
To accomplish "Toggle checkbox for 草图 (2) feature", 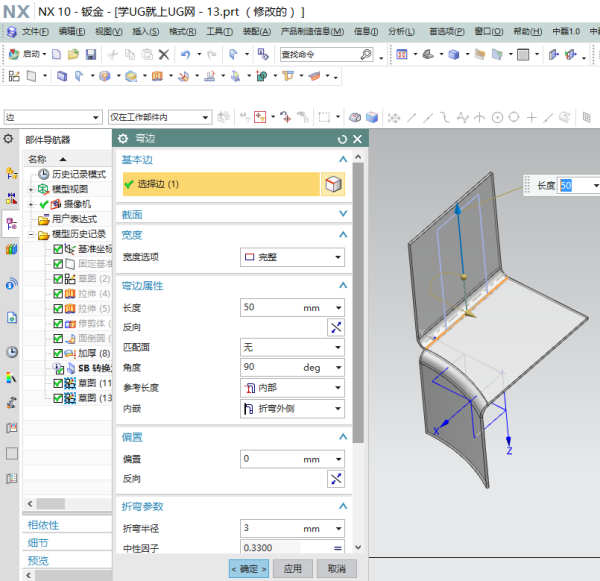I will pos(58,279).
